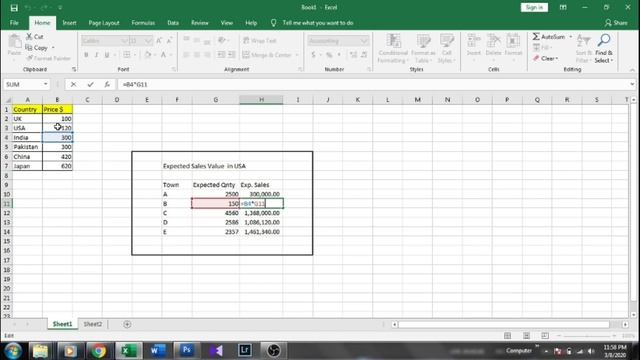Viewport: 640px width, 360px height.
Task: Apply Accounting dollar number format
Action: coord(313,55)
